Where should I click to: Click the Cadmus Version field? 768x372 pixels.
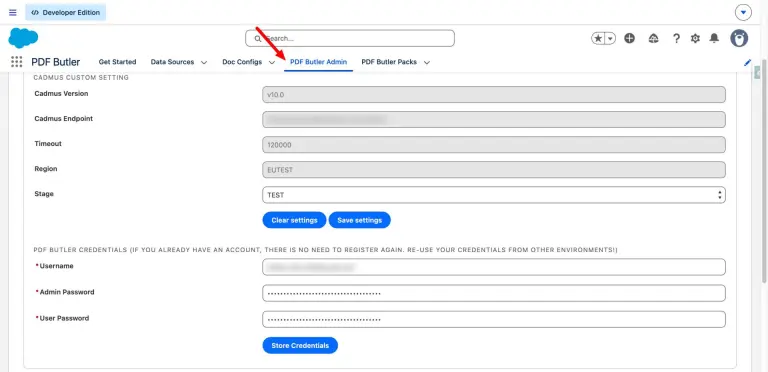point(494,94)
